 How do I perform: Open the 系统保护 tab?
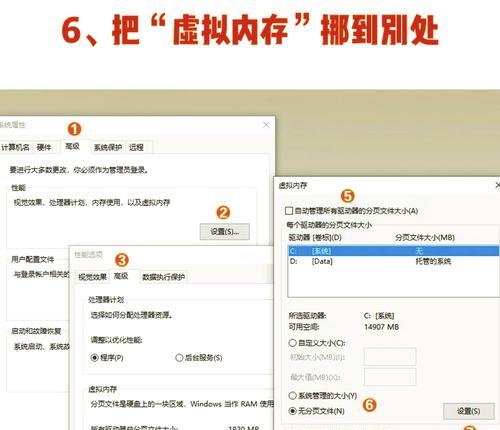click(108, 147)
